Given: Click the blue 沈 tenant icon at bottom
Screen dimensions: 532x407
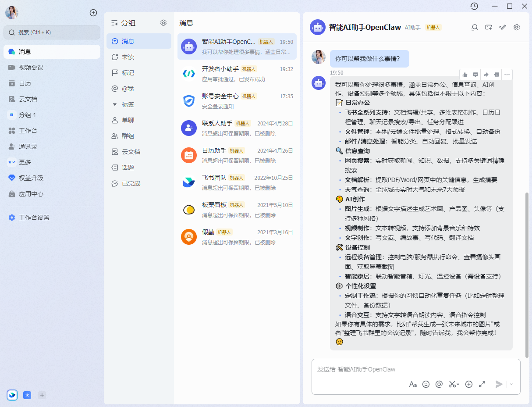Looking at the screenshot, I should click(x=27, y=395).
